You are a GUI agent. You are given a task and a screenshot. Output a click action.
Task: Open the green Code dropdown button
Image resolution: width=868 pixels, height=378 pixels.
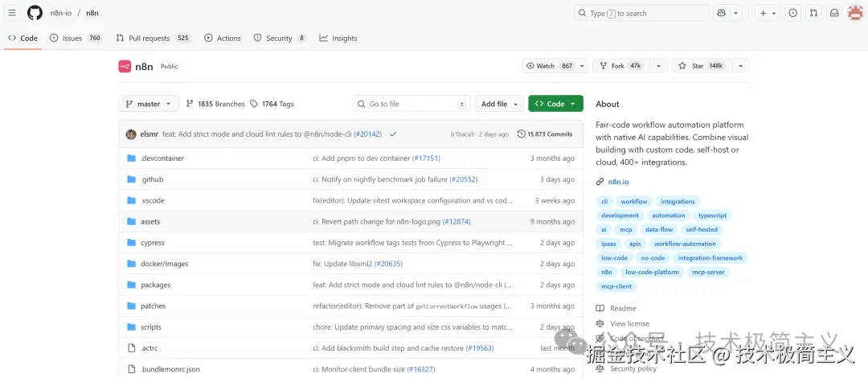pos(556,104)
